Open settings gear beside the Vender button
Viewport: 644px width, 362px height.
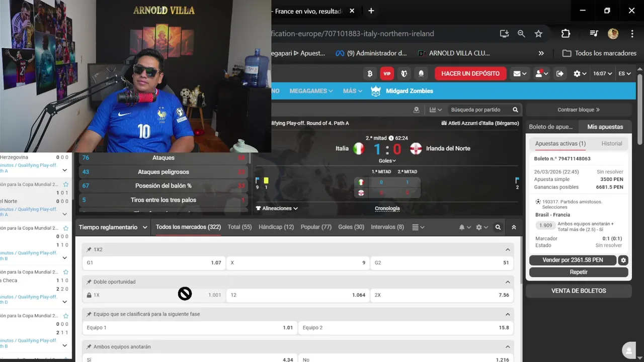tap(623, 260)
